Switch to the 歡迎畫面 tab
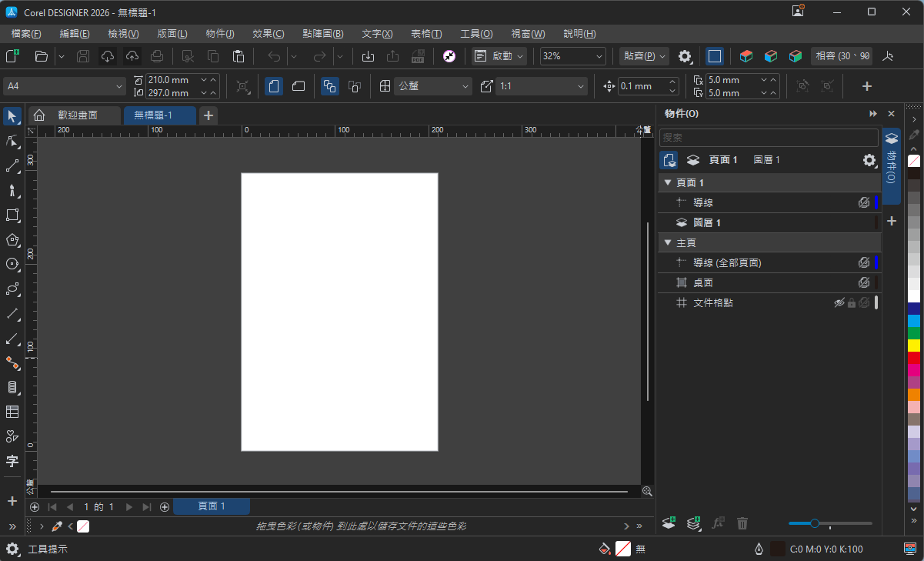 coord(77,115)
